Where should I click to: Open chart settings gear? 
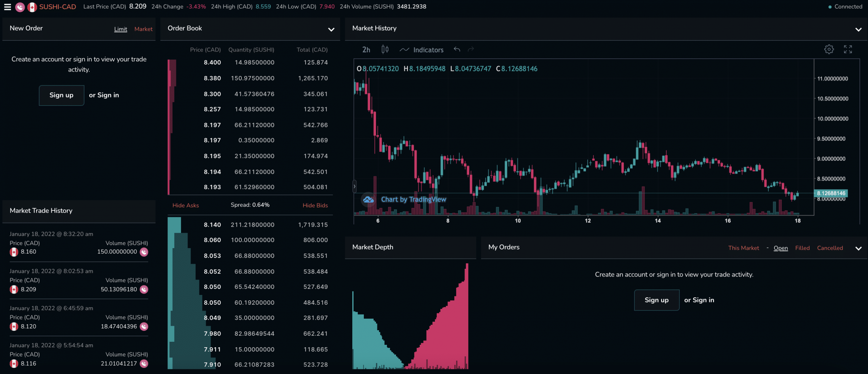pyautogui.click(x=829, y=50)
